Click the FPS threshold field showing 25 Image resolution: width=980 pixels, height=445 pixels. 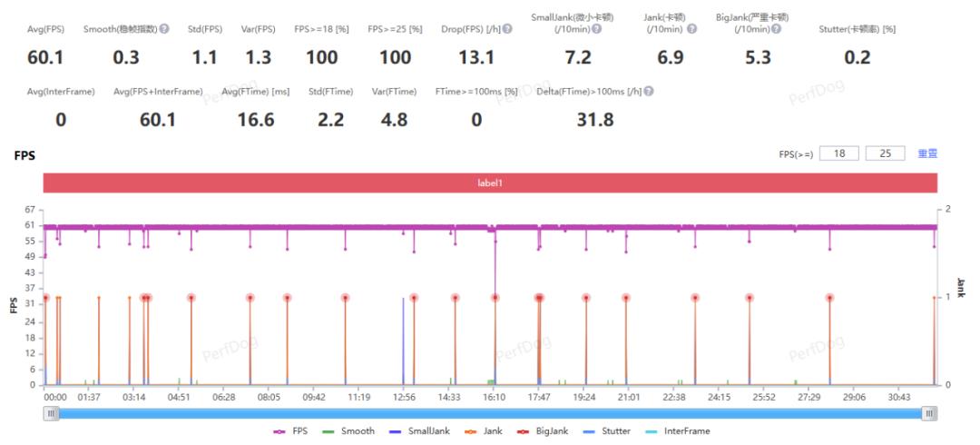[885, 153]
